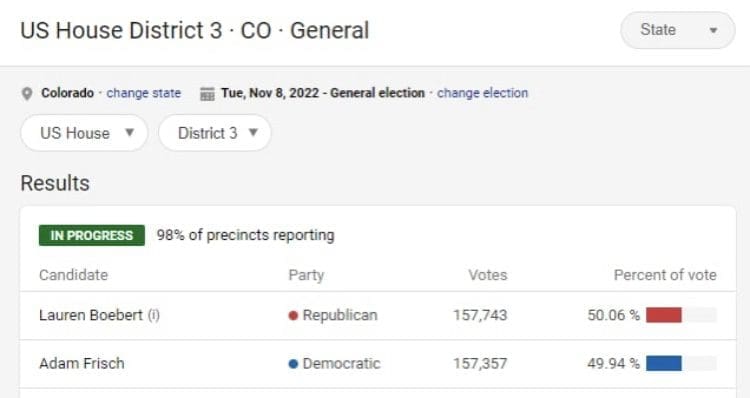
Task: Click the incumbent (i) info icon
Action: (x=154, y=315)
